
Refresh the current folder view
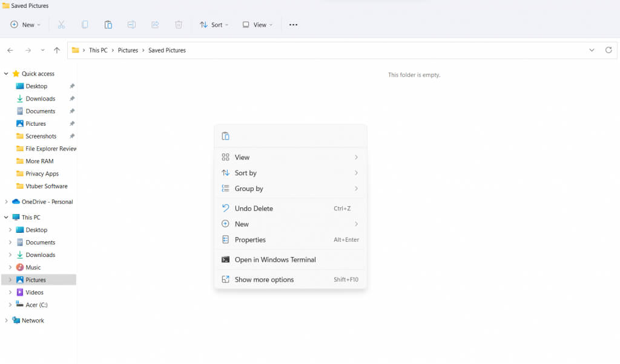tap(608, 50)
